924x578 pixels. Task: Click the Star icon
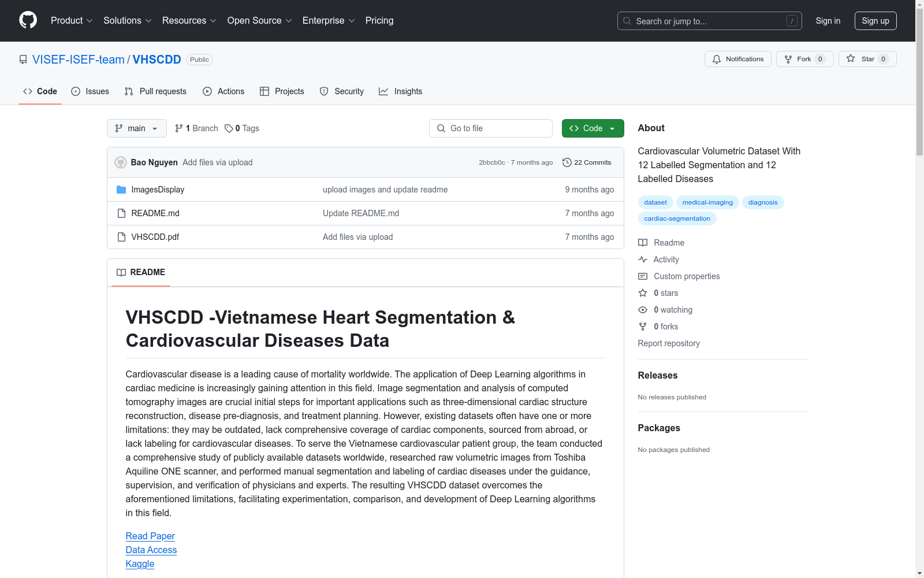[x=851, y=58]
